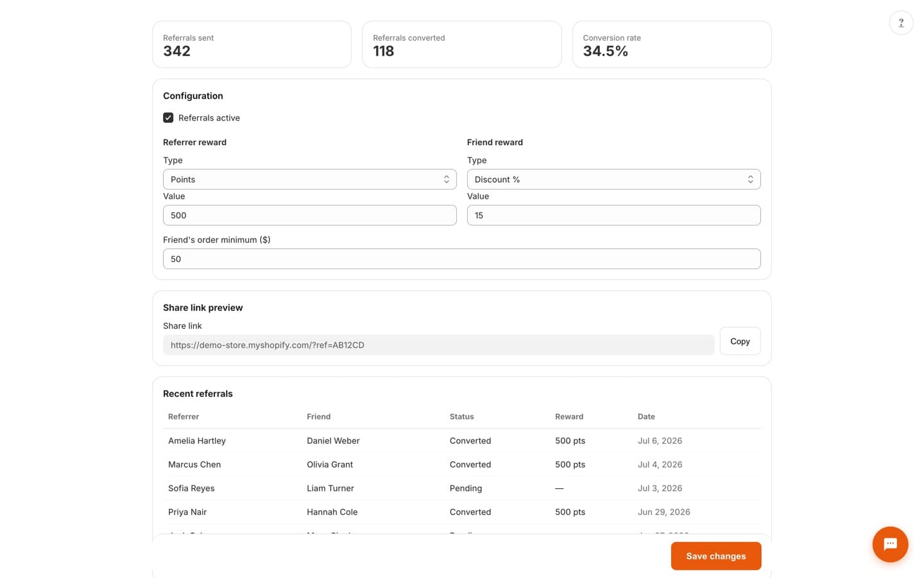Image resolution: width=924 pixels, height=578 pixels.
Task: Click the Referrer column header
Action: point(184,417)
